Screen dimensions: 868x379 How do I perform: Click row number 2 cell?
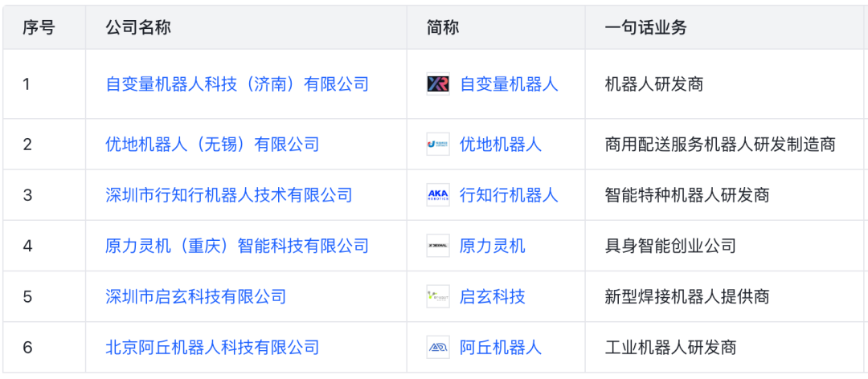(44, 145)
